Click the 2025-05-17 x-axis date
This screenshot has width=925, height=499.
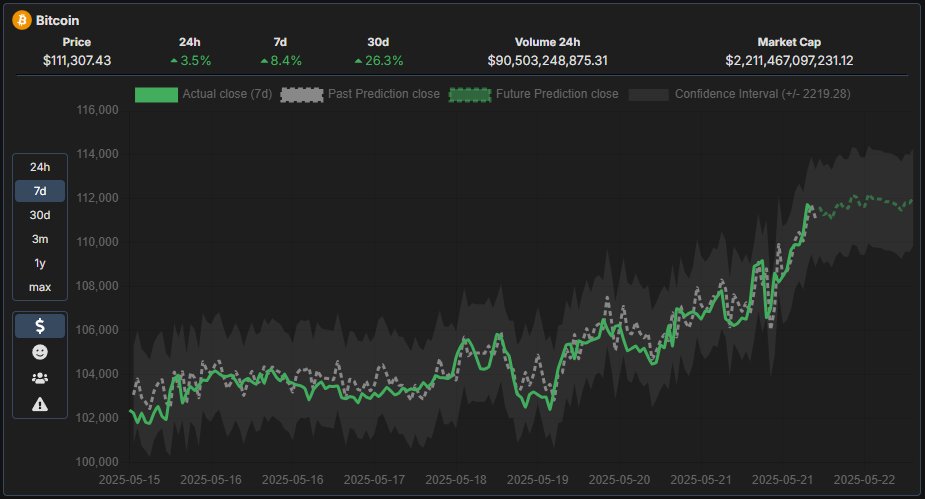pos(374,480)
